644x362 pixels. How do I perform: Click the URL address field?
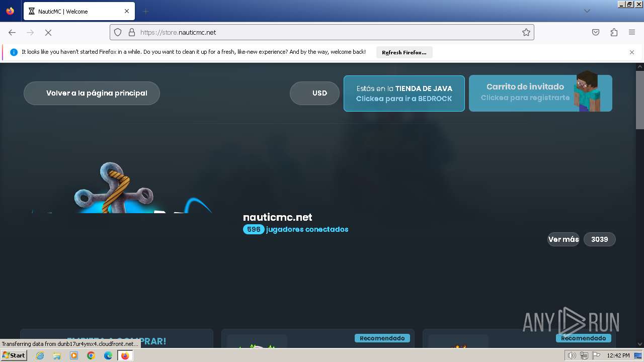click(322, 32)
